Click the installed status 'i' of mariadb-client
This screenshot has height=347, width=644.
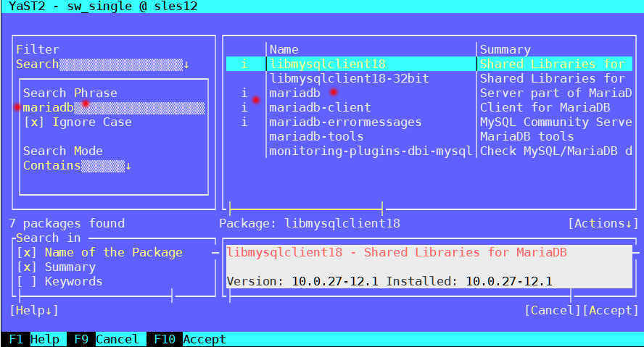244,107
